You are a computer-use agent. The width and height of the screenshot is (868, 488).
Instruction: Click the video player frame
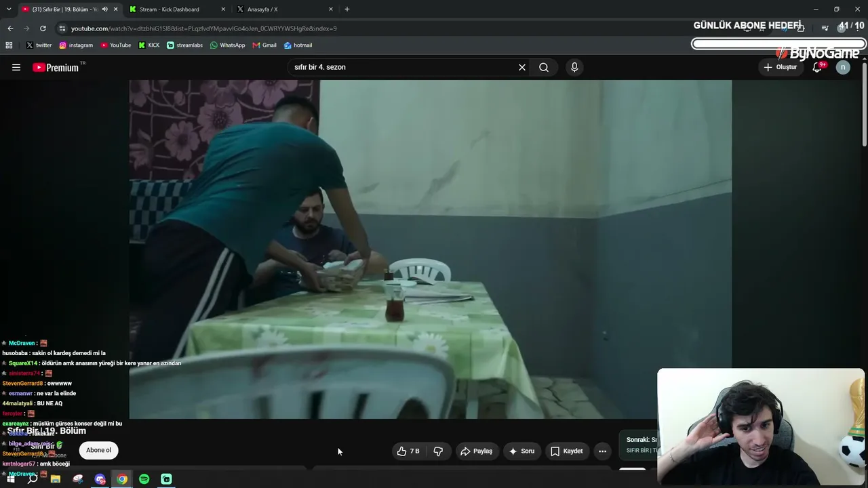tap(430, 249)
